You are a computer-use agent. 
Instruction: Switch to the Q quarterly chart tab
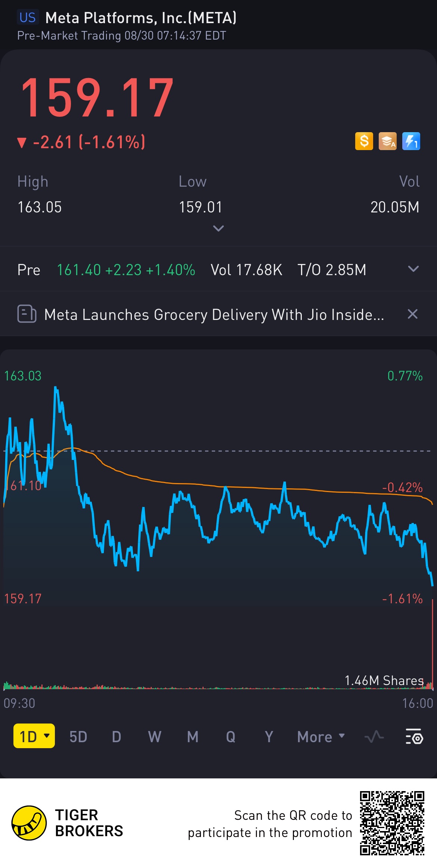(x=231, y=737)
